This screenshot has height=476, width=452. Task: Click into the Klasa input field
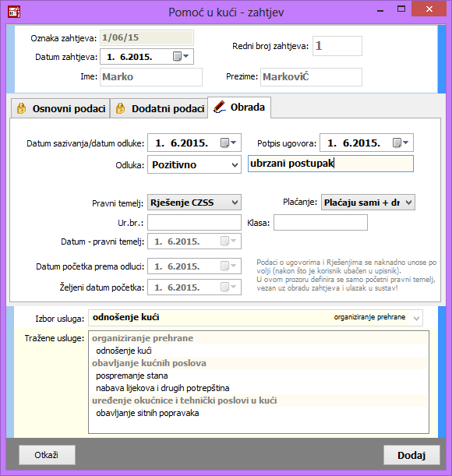pyautogui.click(x=320, y=223)
